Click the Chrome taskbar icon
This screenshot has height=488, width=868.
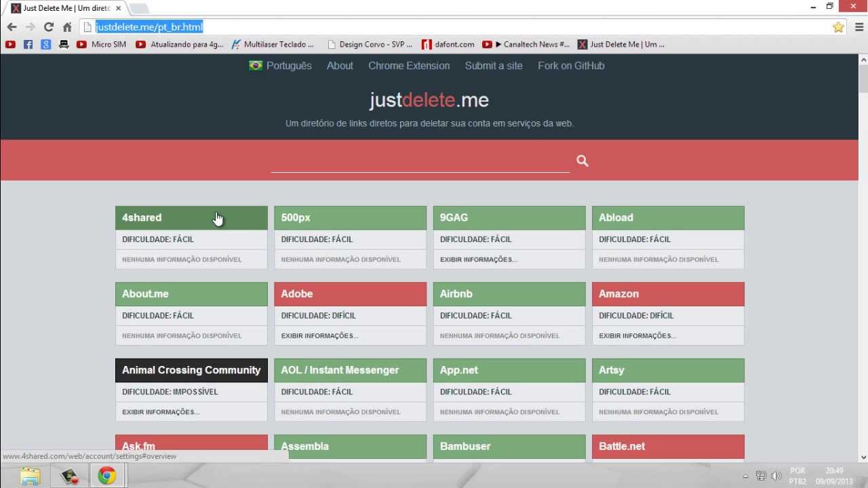point(106,476)
